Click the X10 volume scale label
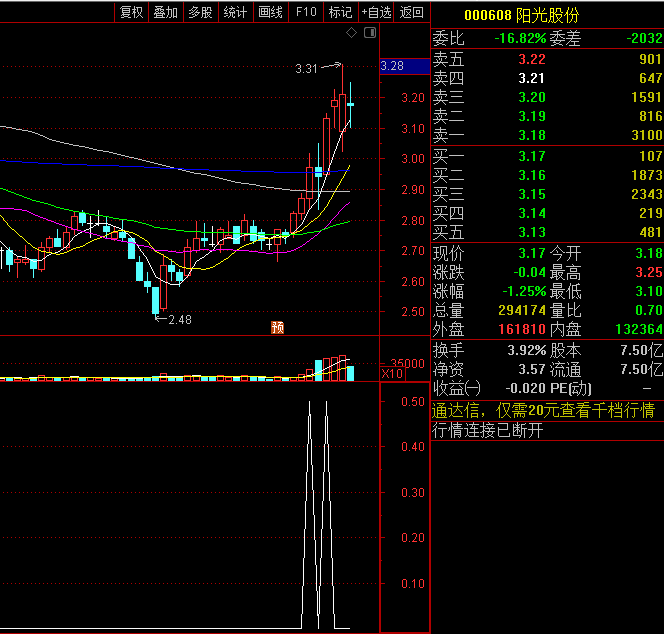Image resolution: width=664 pixels, height=634 pixels. click(393, 374)
